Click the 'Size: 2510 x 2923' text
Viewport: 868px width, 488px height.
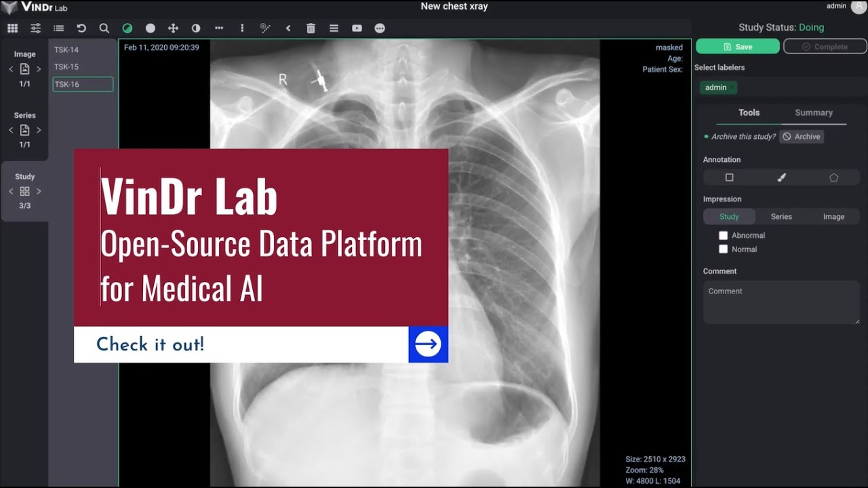655,459
